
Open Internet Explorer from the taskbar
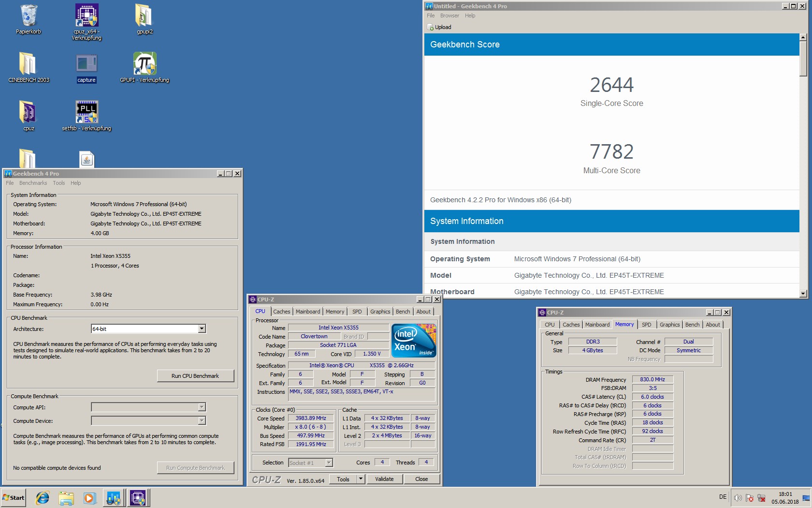(43, 498)
